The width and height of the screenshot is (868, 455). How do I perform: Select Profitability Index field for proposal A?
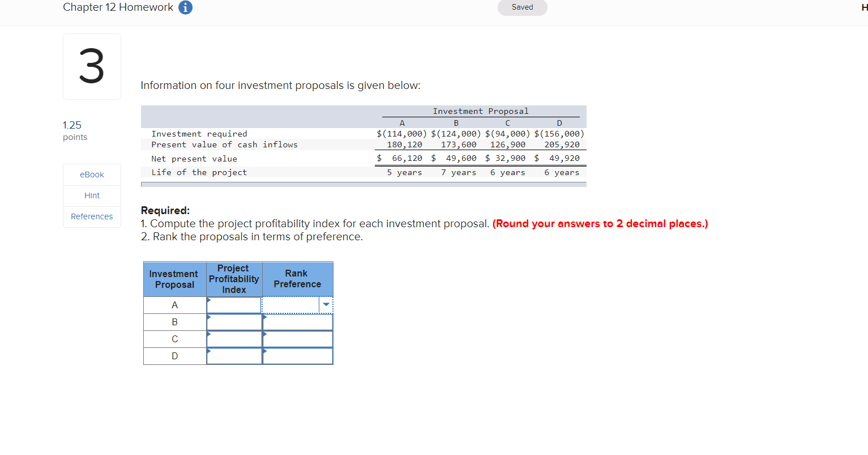tap(234, 305)
